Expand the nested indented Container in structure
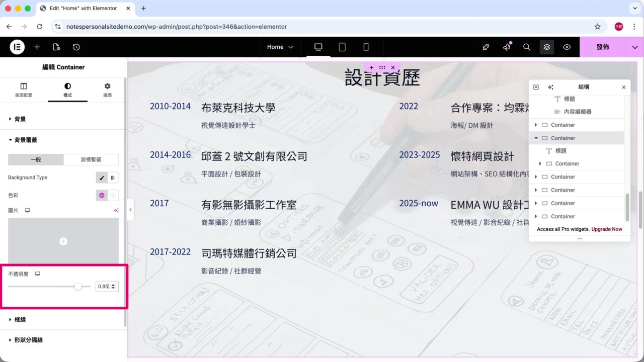644x362 pixels. click(x=540, y=163)
